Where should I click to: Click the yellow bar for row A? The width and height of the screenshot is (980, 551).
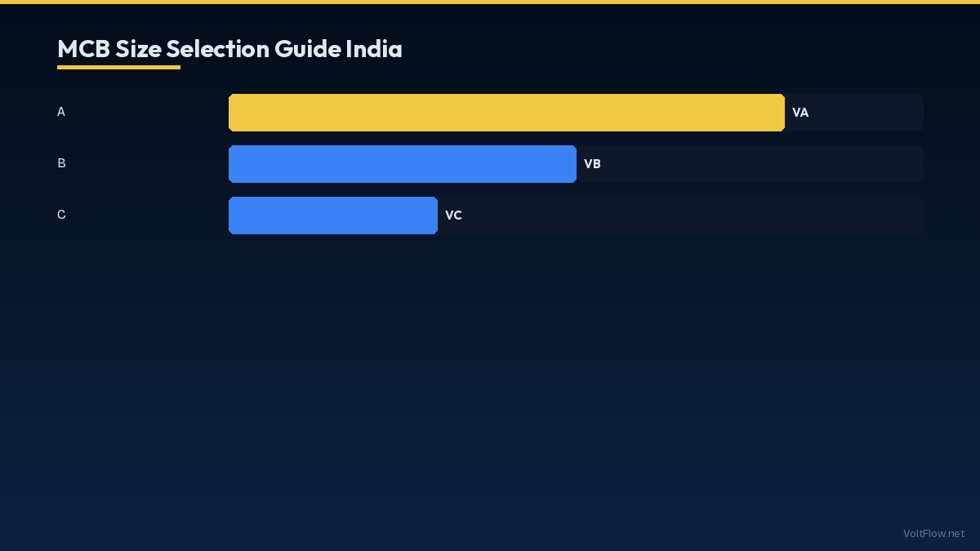[506, 113]
